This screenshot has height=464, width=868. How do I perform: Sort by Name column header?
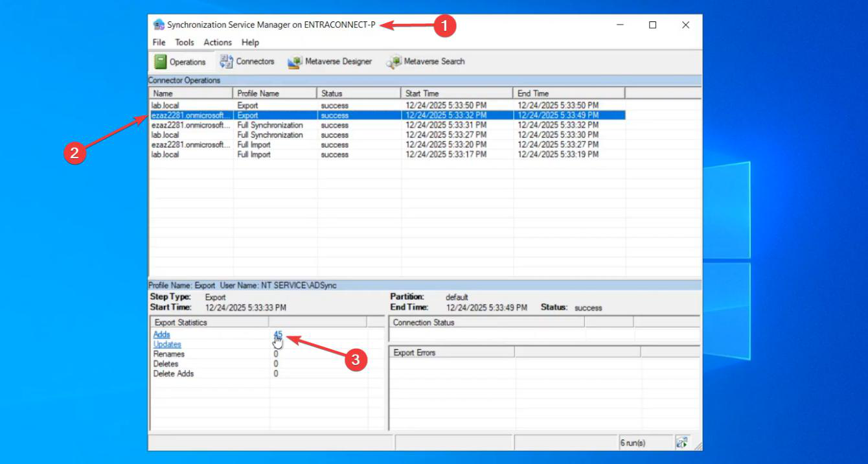pyautogui.click(x=191, y=93)
